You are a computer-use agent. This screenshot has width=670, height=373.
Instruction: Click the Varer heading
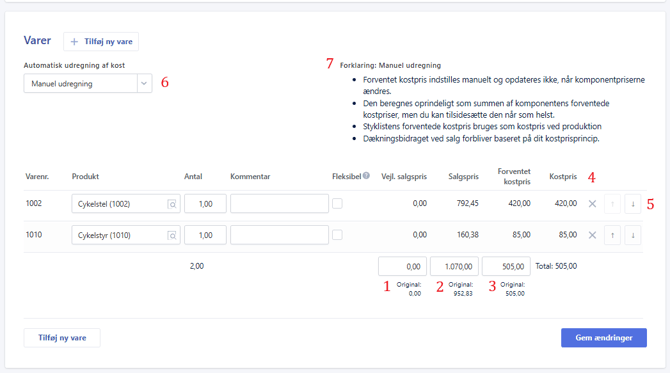pyautogui.click(x=37, y=41)
